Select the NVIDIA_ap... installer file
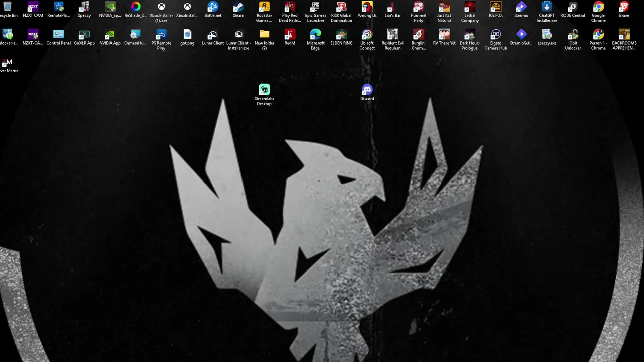The width and height of the screenshot is (644, 362). (x=110, y=7)
